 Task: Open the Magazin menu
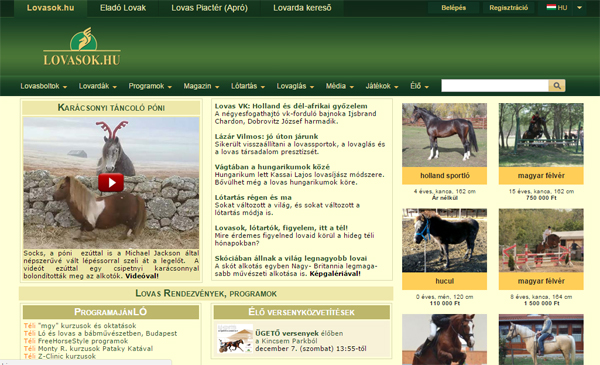(201, 86)
